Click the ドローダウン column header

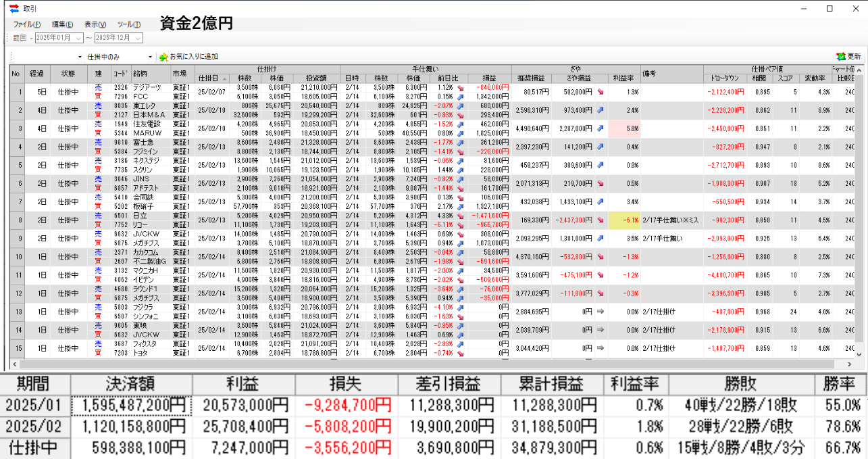click(x=725, y=78)
